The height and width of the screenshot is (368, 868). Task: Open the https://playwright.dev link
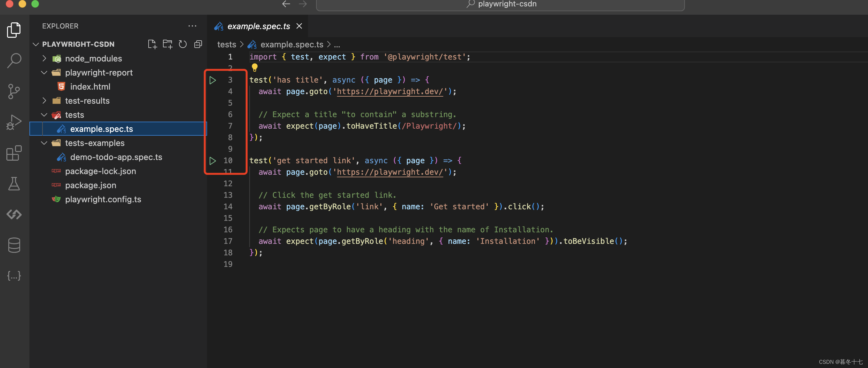click(390, 92)
